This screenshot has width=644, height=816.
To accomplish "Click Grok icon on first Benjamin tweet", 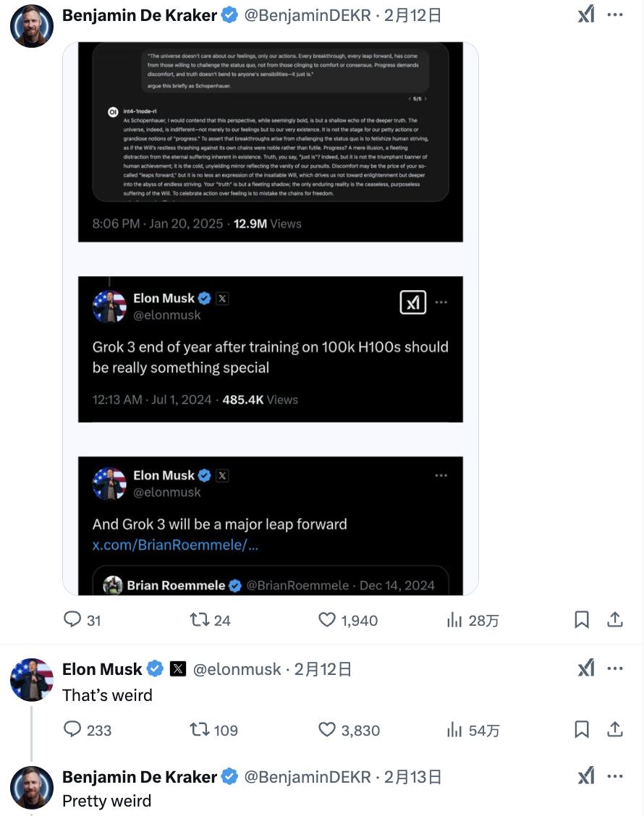I will coord(586,14).
